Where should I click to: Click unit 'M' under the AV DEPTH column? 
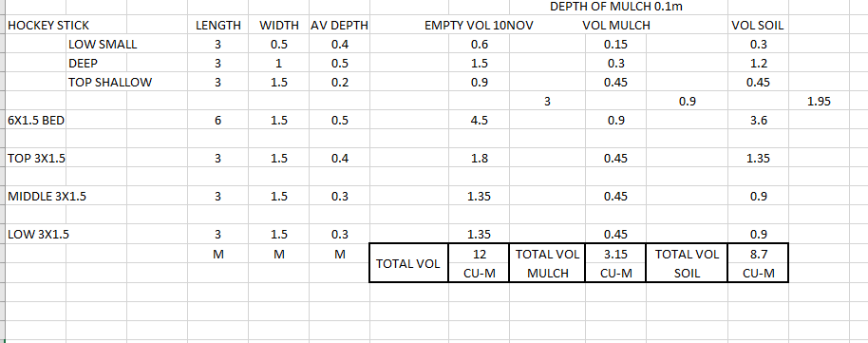pyautogui.click(x=339, y=255)
